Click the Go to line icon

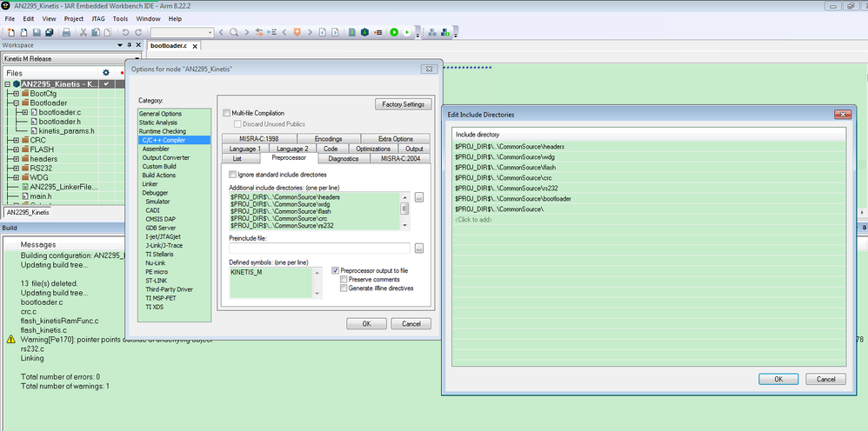point(272,33)
